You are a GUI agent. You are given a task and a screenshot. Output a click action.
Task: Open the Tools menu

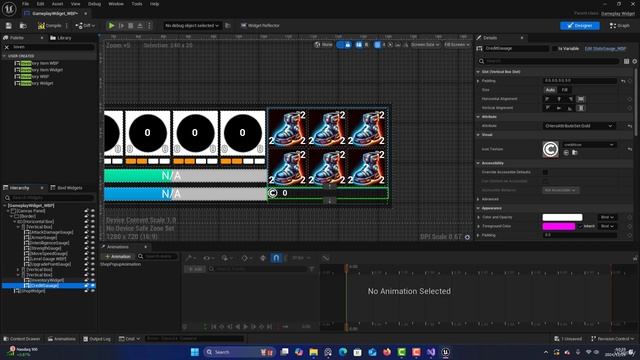coord(137,4)
